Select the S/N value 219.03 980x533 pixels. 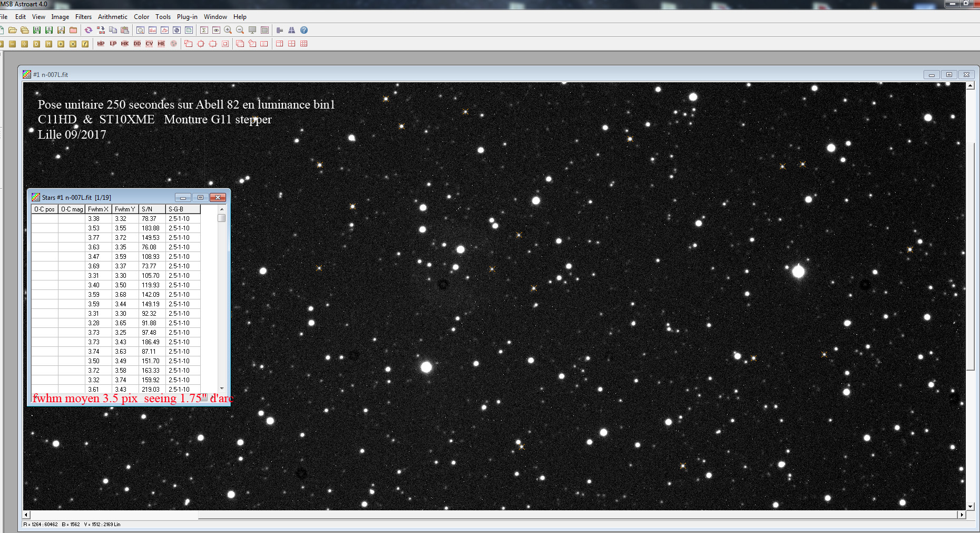(x=151, y=390)
